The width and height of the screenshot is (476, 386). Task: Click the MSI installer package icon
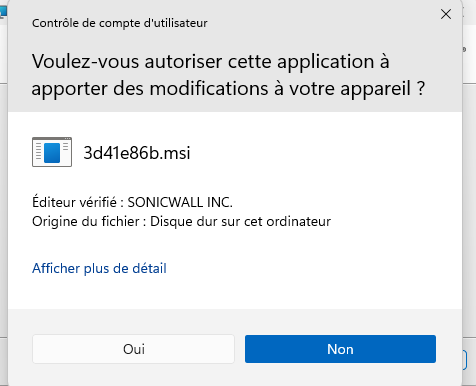tap(52, 152)
